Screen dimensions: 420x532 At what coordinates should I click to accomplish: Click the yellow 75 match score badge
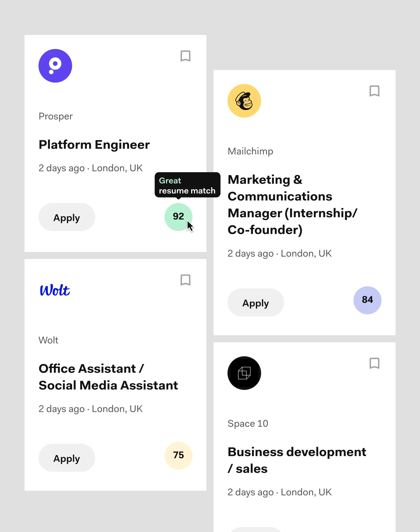pyautogui.click(x=178, y=455)
